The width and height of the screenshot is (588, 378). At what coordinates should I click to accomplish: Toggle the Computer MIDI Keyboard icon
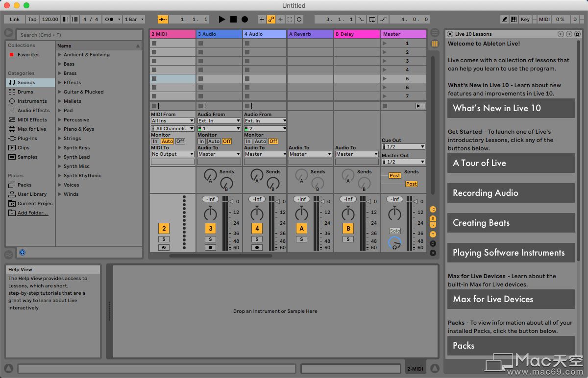pos(514,20)
